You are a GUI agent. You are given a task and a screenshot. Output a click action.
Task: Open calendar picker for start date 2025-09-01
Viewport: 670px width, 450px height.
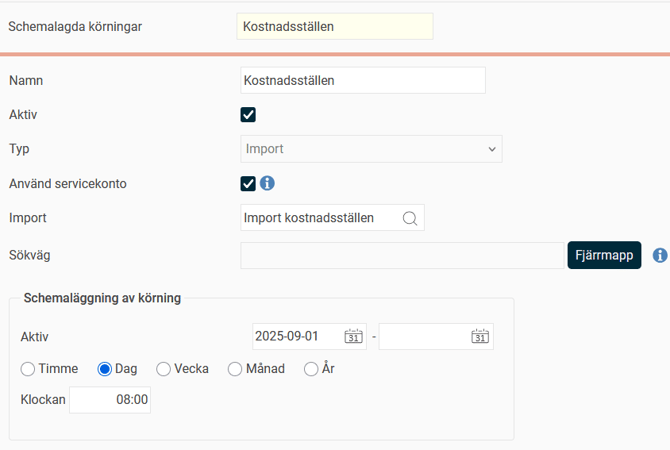point(352,337)
